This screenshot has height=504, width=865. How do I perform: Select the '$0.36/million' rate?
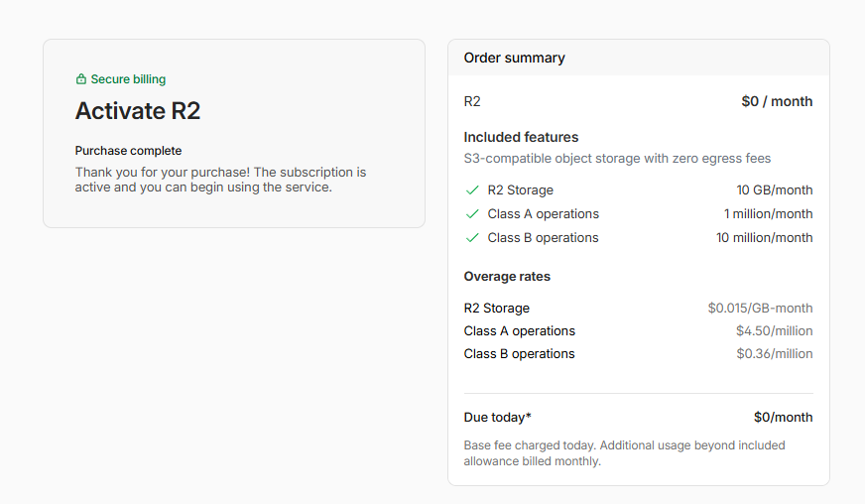point(774,353)
